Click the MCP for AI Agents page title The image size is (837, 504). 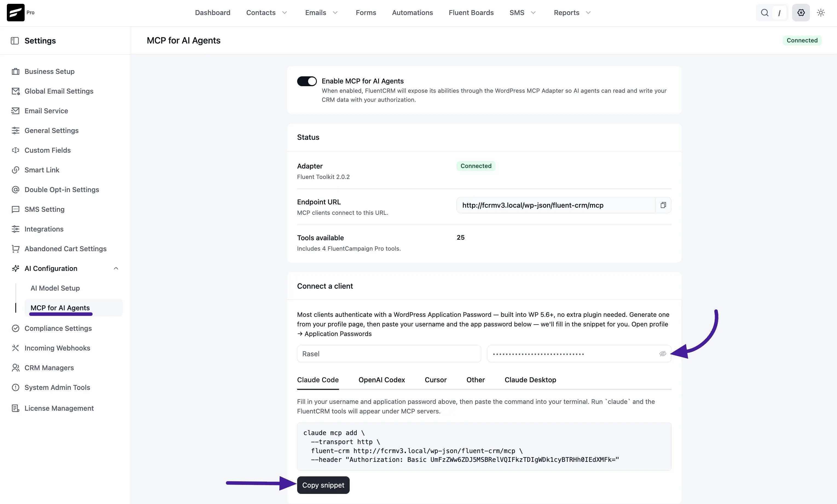point(183,40)
